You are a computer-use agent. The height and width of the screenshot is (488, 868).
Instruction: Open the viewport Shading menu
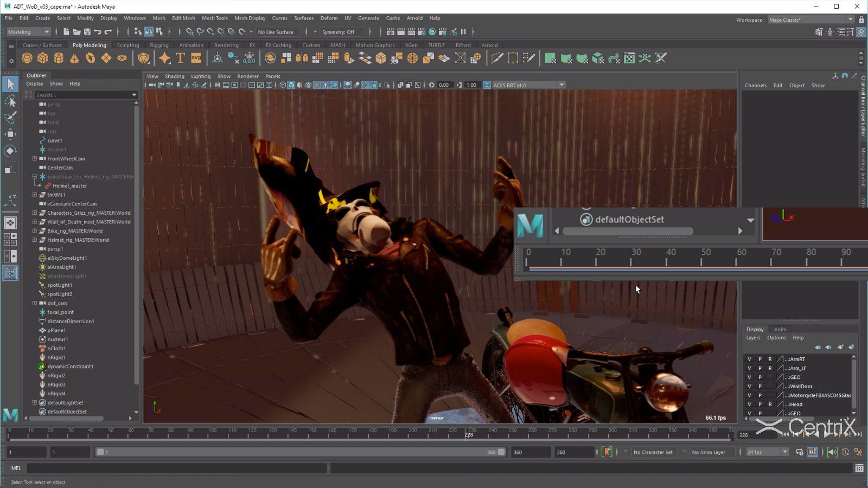pos(174,76)
